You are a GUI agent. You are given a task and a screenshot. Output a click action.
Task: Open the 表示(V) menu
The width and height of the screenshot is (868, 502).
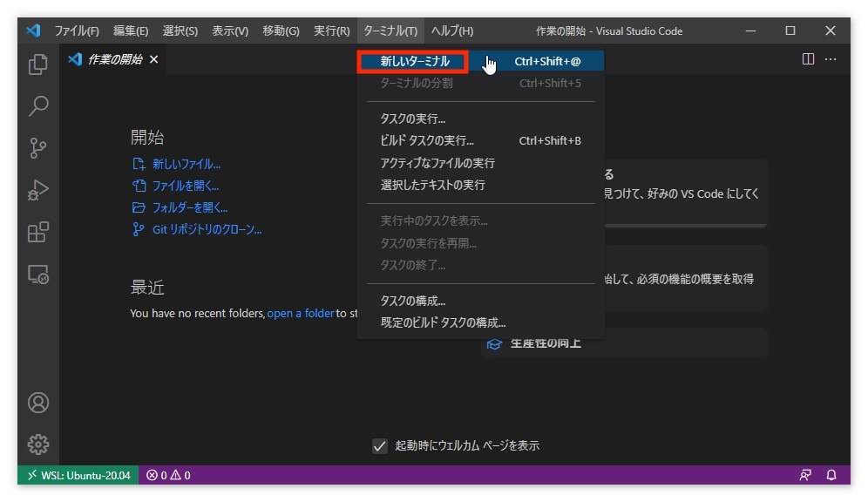(230, 31)
